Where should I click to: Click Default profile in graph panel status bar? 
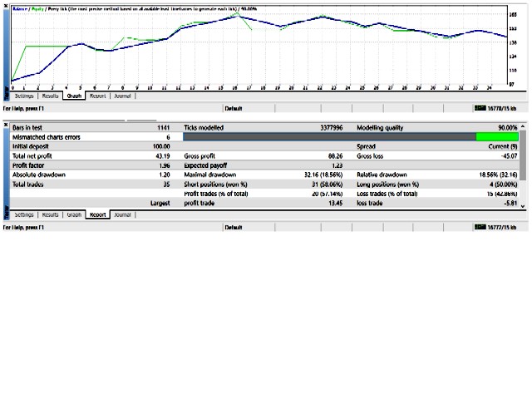[234, 108]
